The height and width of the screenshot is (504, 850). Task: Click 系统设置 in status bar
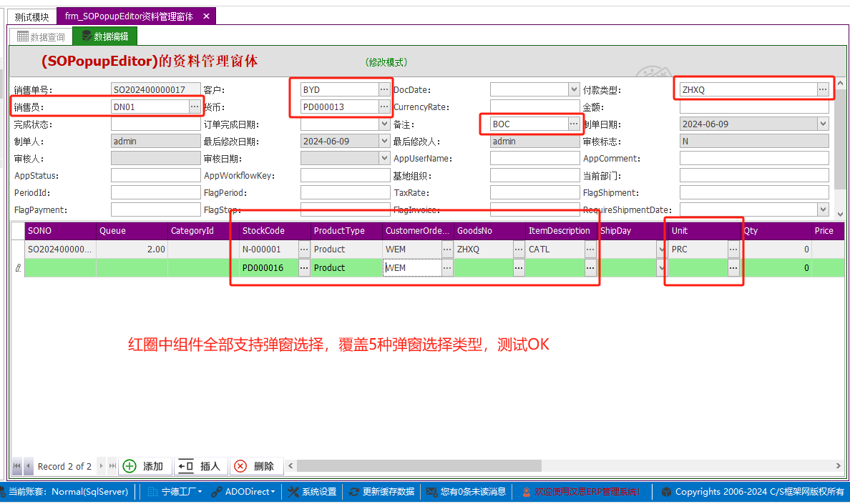click(x=312, y=492)
